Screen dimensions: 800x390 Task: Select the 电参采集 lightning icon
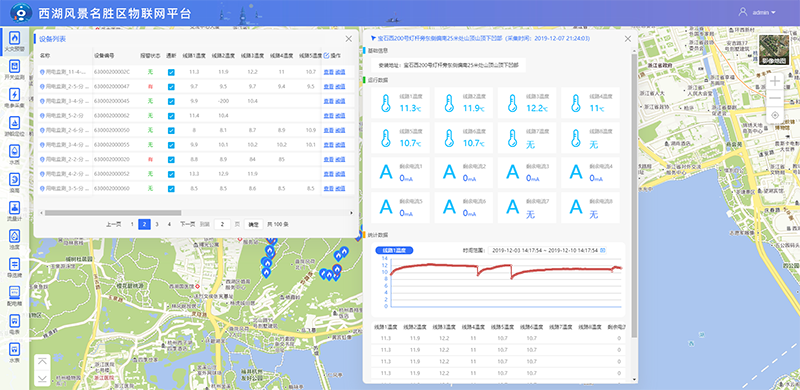pos(15,94)
